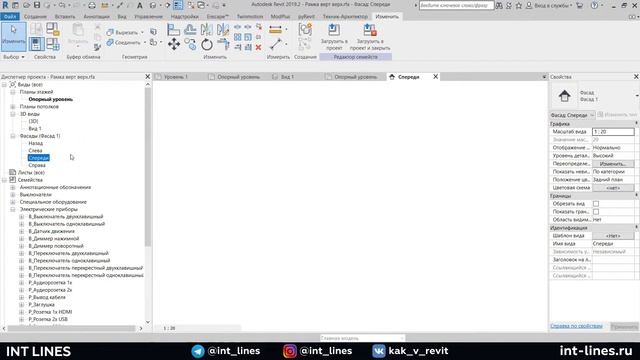This screenshot has width=640, height=360.
Task: Open the 'Справка по свойствам' link
Action: pos(576,326)
